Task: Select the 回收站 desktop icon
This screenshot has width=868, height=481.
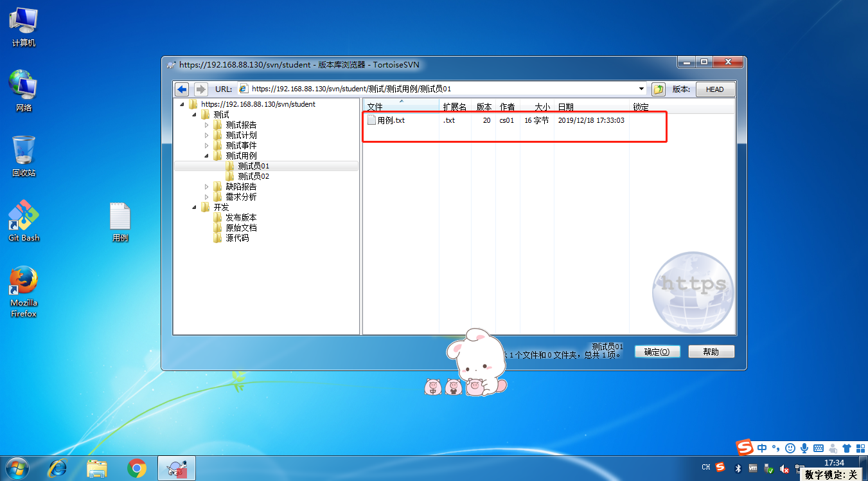Action: coord(24,156)
